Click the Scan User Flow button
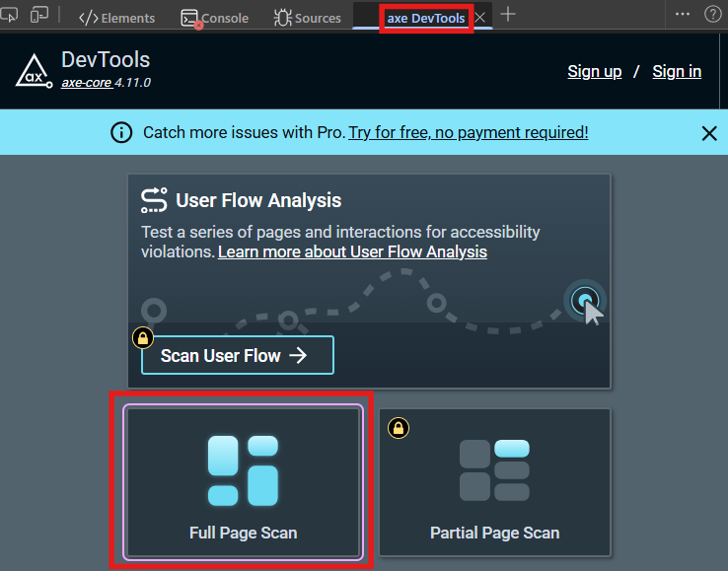728x571 pixels. (x=238, y=355)
